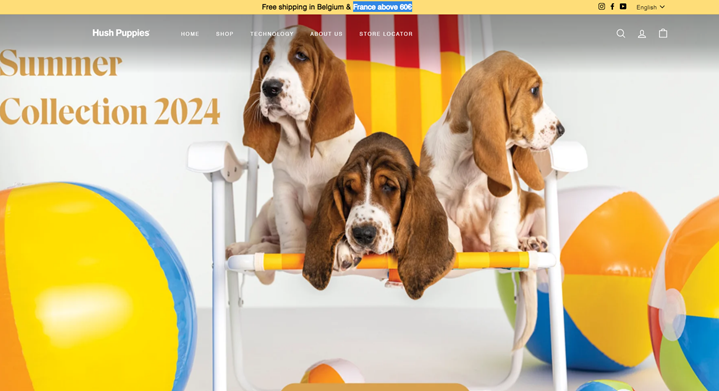Image resolution: width=719 pixels, height=391 pixels.
Task: Expand the English language selector
Action: [650, 7]
